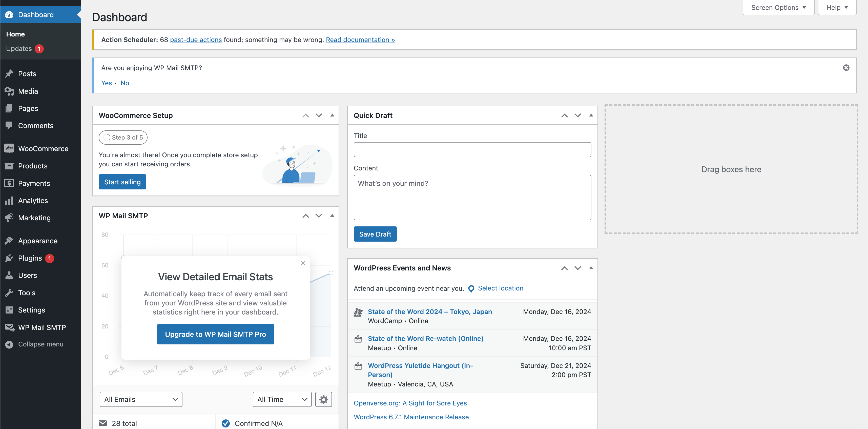Move WooCommerce Setup widget up
The image size is (868, 429).
click(x=306, y=115)
